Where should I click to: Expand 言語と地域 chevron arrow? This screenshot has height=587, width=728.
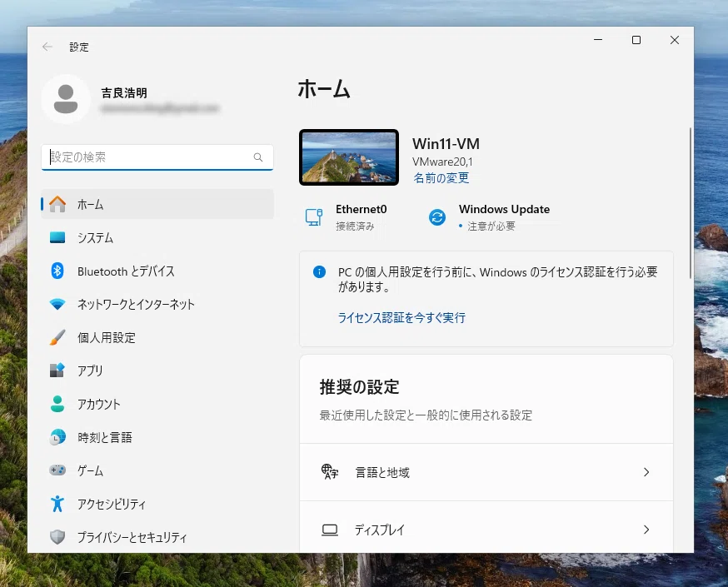[646, 472]
